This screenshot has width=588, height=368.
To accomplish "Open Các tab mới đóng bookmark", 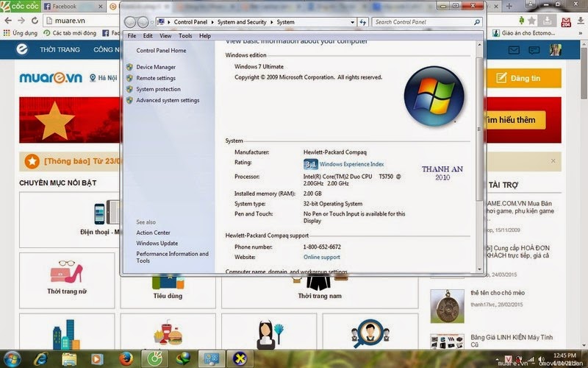I will 70,33.
